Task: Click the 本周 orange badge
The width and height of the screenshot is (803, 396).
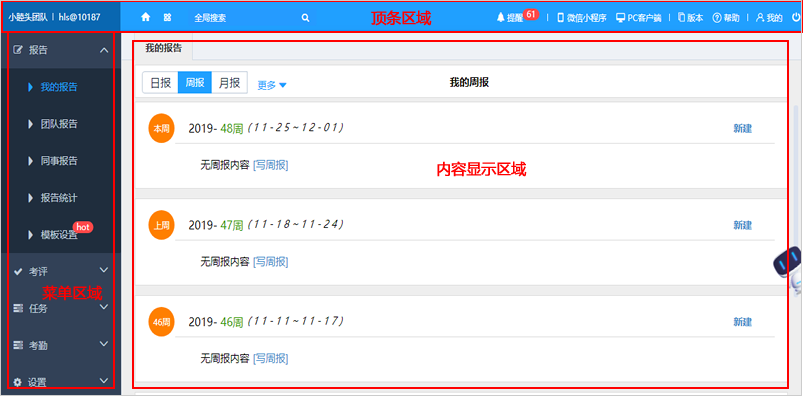Action: [161, 128]
